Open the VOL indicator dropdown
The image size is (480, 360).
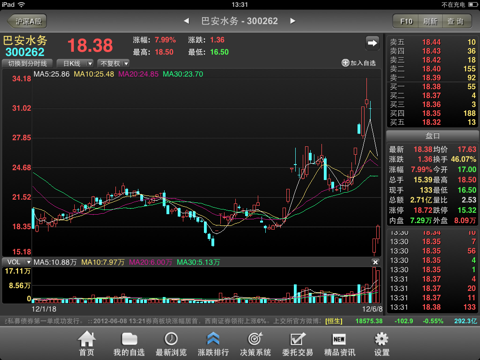(x=17, y=262)
